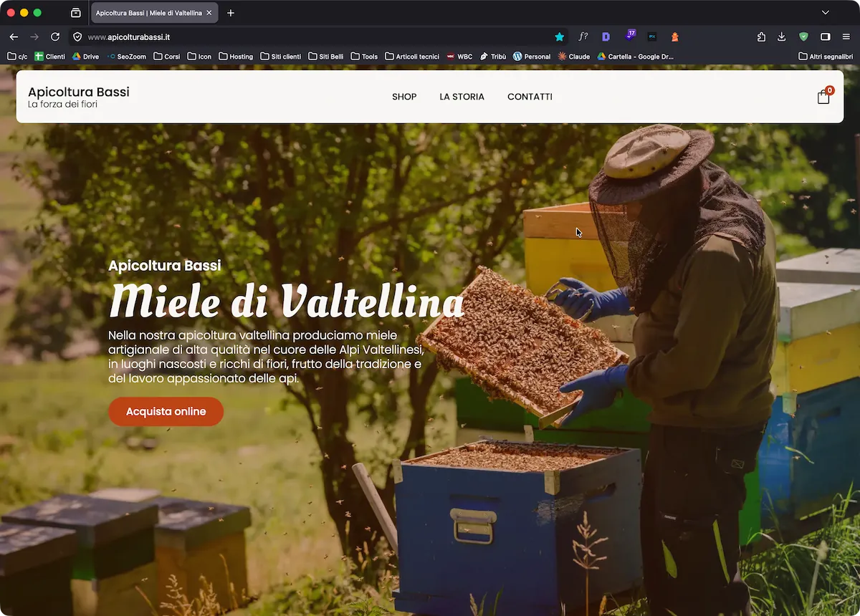Open the orange figure extension icon
The width and height of the screenshot is (860, 616).
pos(674,37)
